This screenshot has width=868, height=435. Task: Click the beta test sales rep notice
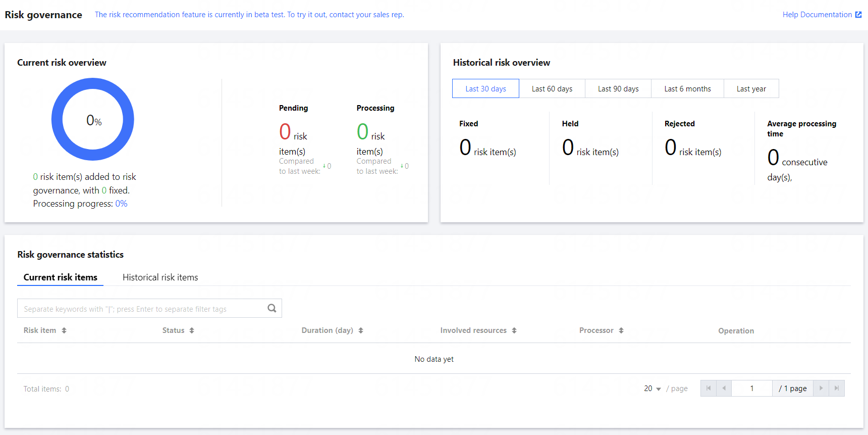tap(249, 15)
